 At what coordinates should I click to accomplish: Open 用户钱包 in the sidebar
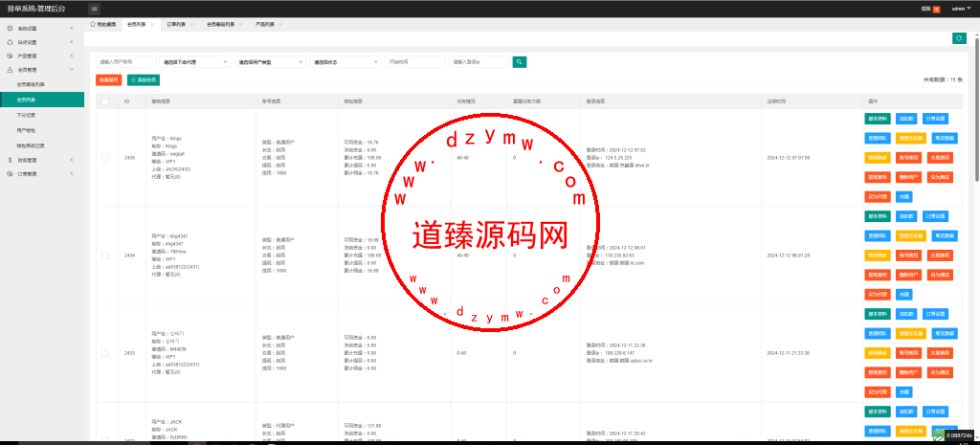pos(42,130)
